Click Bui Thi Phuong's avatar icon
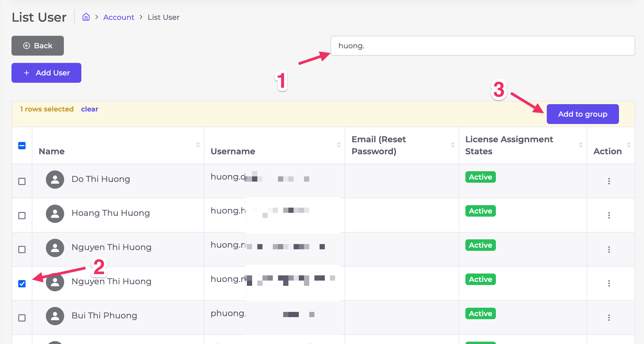This screenshot has width=644, height=344. pos(55,316)
